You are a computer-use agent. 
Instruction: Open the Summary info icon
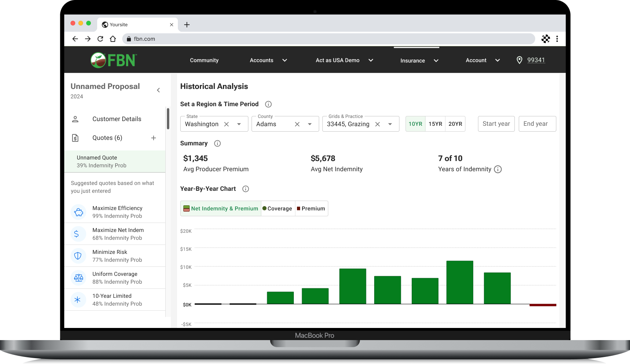pos(217,143)
